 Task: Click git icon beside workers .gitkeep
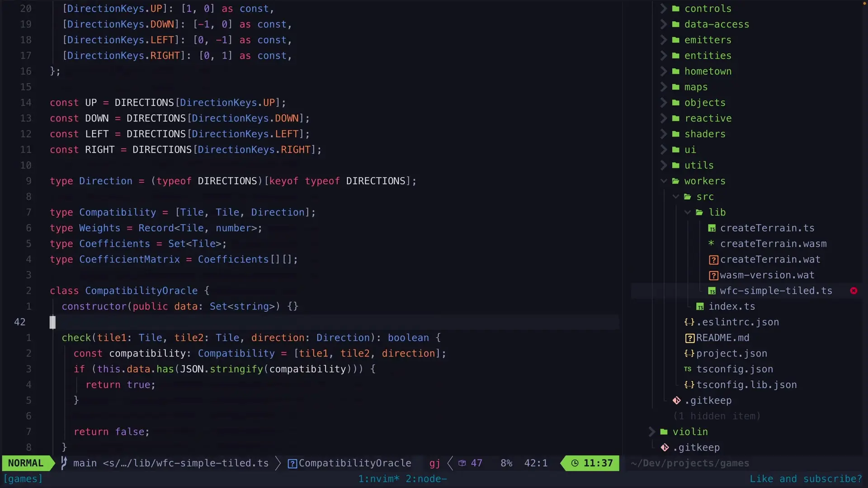(x=676, y=400)
